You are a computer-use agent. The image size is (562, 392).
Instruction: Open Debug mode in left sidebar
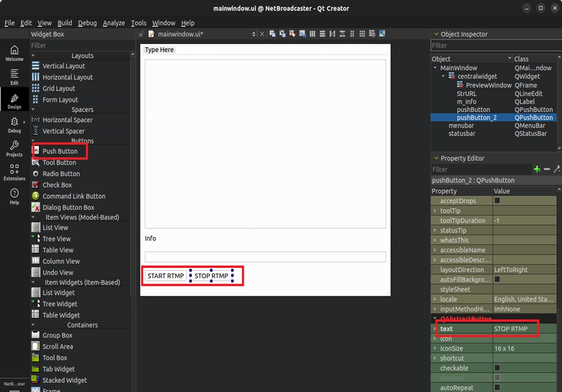pos(14,125)
